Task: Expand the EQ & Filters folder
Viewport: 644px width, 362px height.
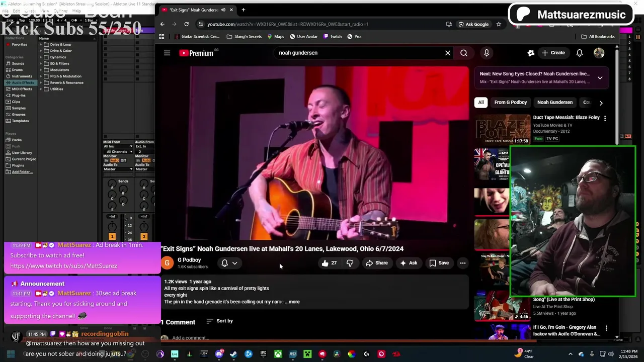Action: (40, 63)
